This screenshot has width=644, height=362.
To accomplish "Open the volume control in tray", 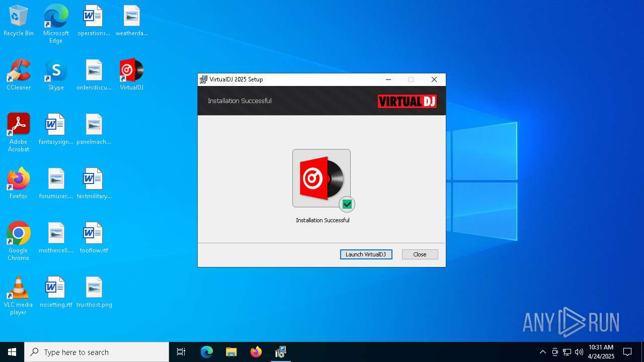I will tap(579, 352).
